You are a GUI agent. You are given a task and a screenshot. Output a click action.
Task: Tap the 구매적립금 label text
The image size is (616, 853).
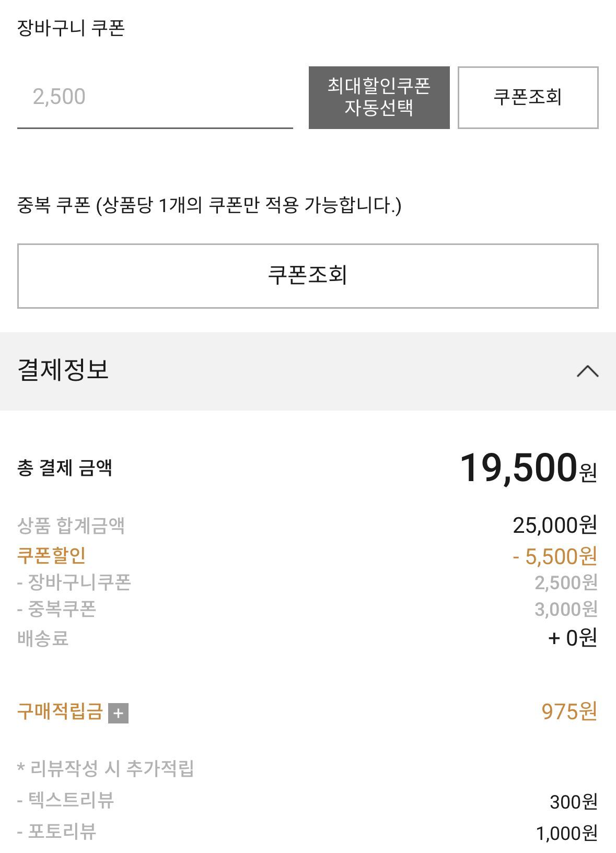coord(60,712)
